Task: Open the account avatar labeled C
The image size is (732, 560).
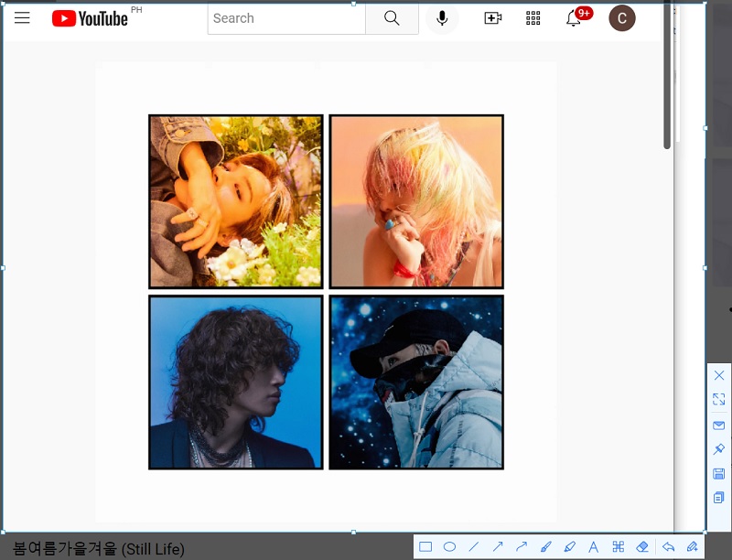Action: tap(622, 18)
